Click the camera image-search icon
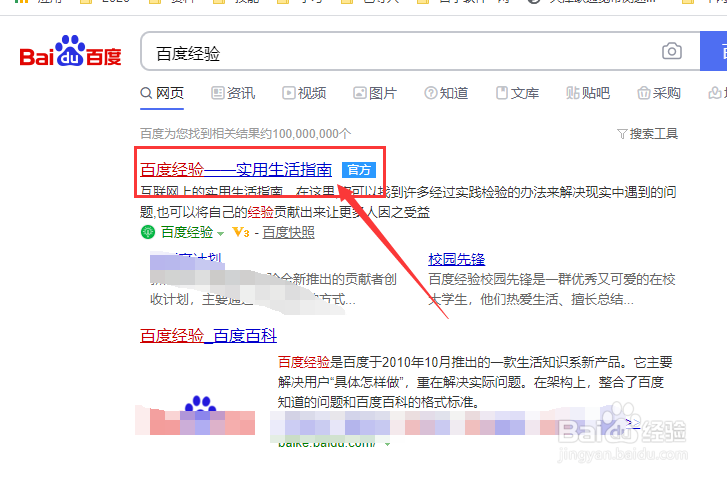The image size is (727, 479). (671, 51)
